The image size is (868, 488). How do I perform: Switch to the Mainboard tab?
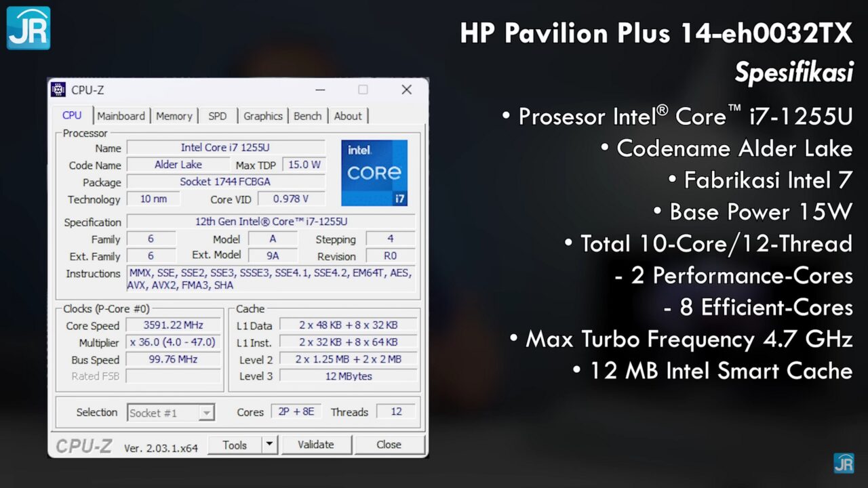click(x=121, y=116)
